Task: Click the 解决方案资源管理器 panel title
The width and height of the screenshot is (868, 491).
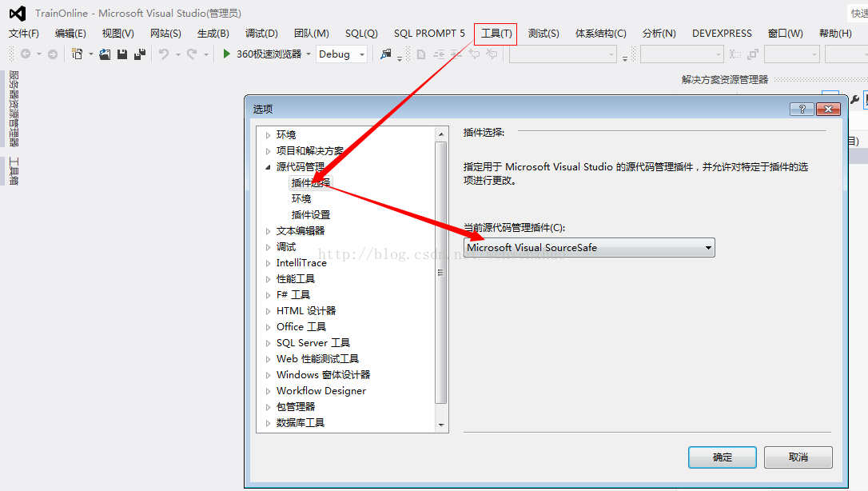Action: pyautogui.click(x=725, y=80)
